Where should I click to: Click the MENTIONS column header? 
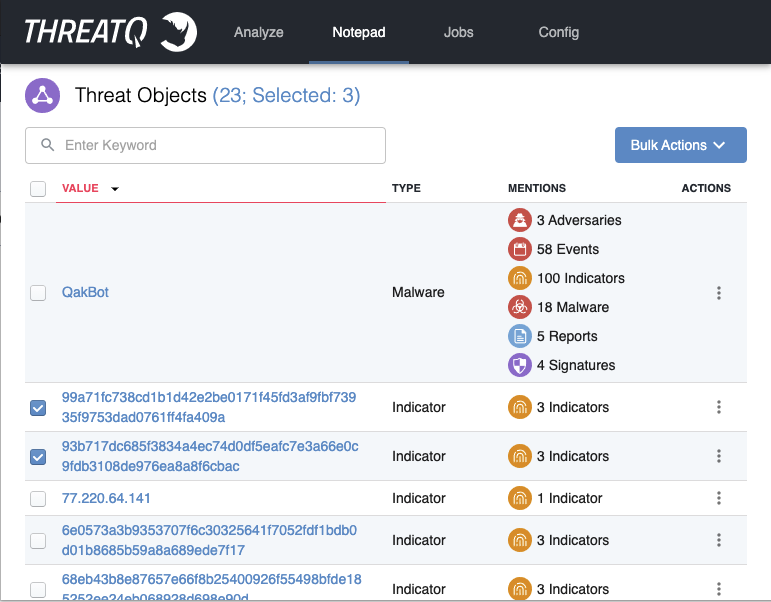[x=537, y=188]
